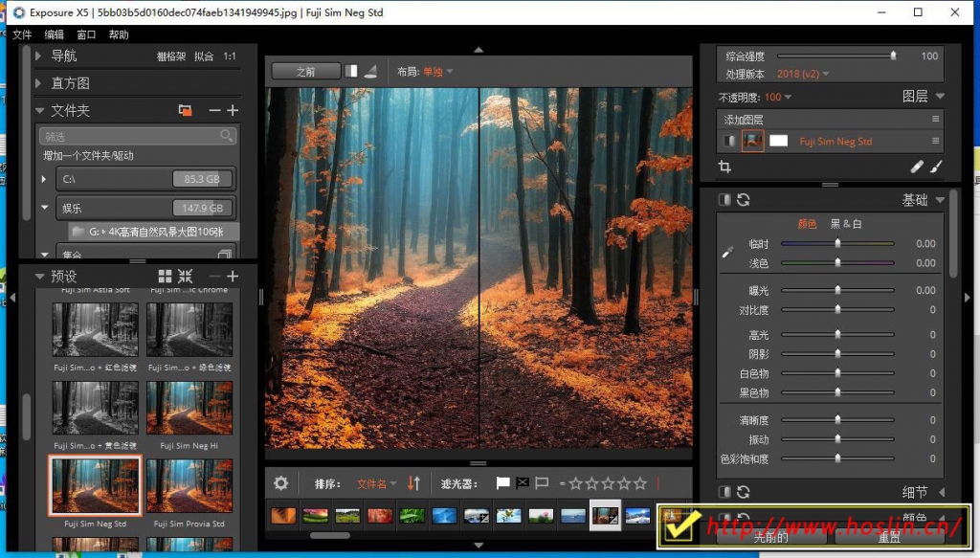980x558 pixels.
Task: Open the 窗口 menu
Action: coord(86,34)
